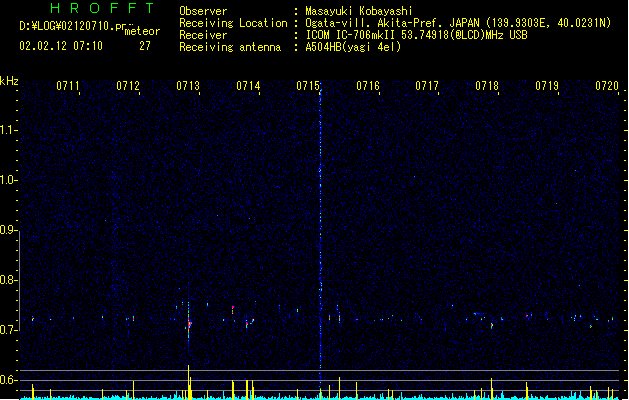Image resolution: width=629 pixels, height=400 pixels.
Task: Click the 0714 time marker
Action: (x=248, y=86)
